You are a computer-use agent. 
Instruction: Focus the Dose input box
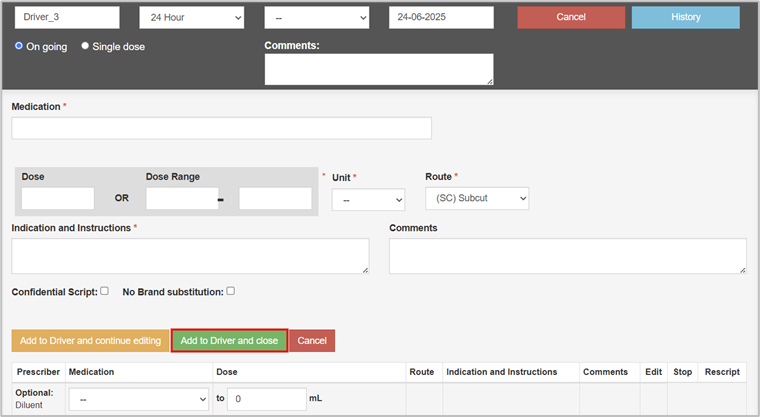(58, 198)
